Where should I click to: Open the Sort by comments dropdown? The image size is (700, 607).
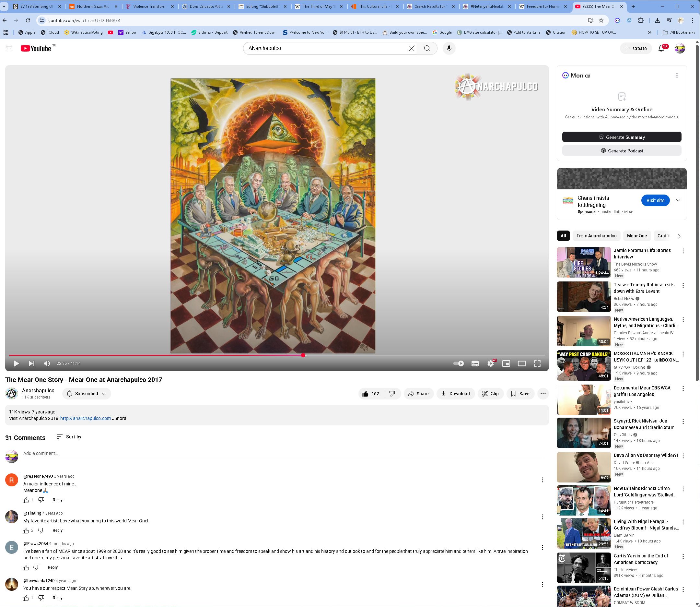pos(69,437)
